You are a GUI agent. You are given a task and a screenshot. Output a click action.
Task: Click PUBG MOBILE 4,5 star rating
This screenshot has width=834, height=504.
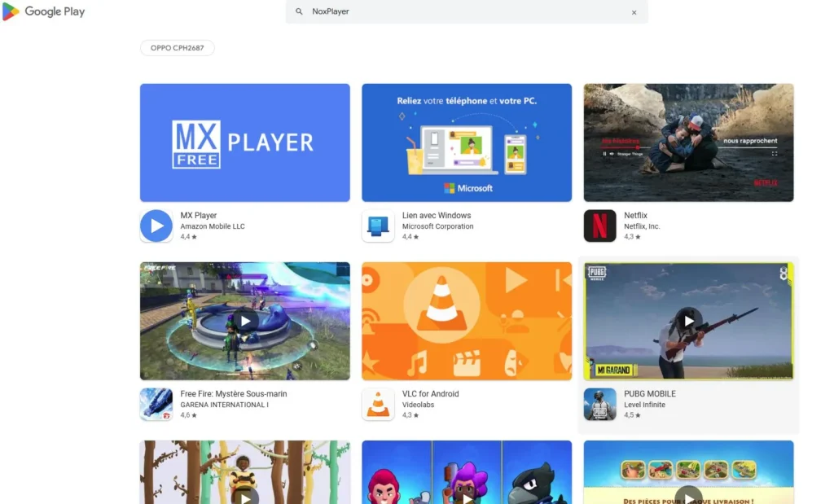pyautogui.click(x=632, y=416)
